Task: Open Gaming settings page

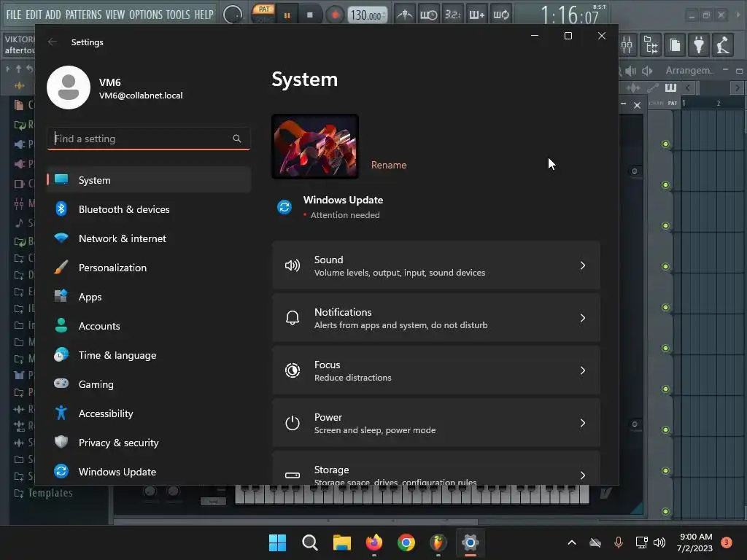Action: tap(149, 384)
